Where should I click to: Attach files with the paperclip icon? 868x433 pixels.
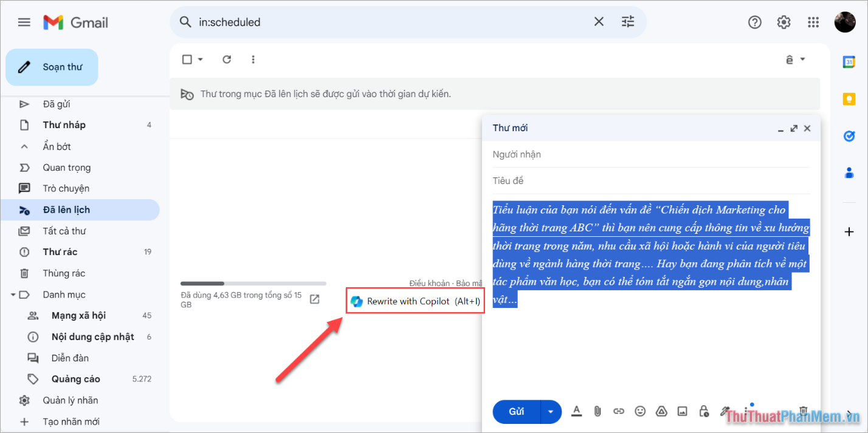click(598, 411)
